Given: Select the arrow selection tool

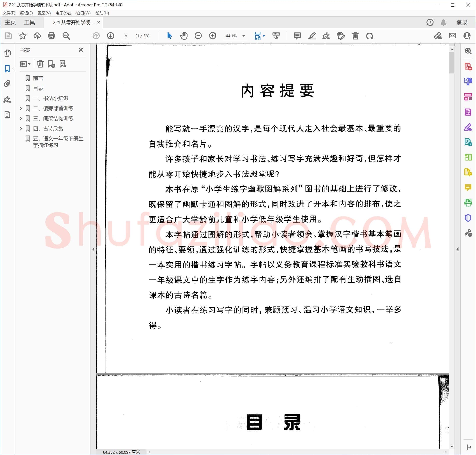Looking at the screenshot, I should tap(169, 36).
